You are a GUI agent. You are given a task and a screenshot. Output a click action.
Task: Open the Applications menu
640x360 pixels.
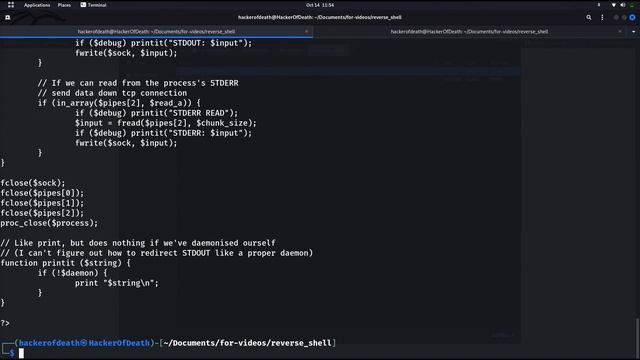tap(37, 5)
